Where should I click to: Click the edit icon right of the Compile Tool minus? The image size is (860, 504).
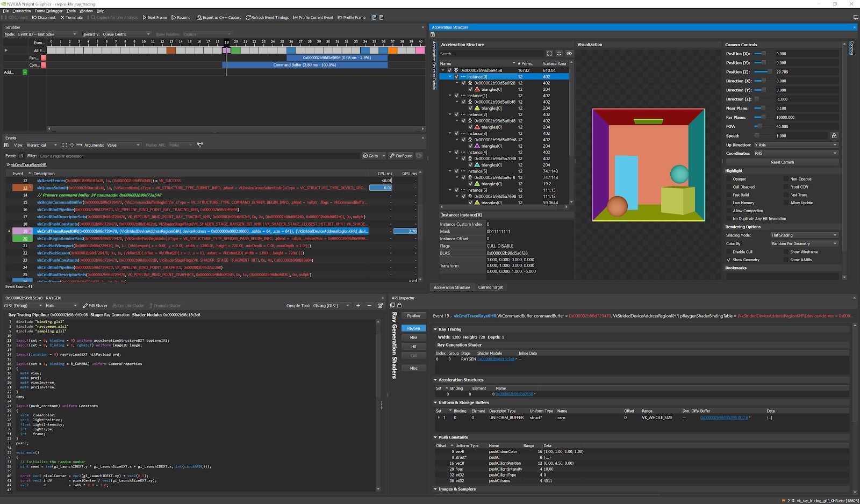click(380, 306)
